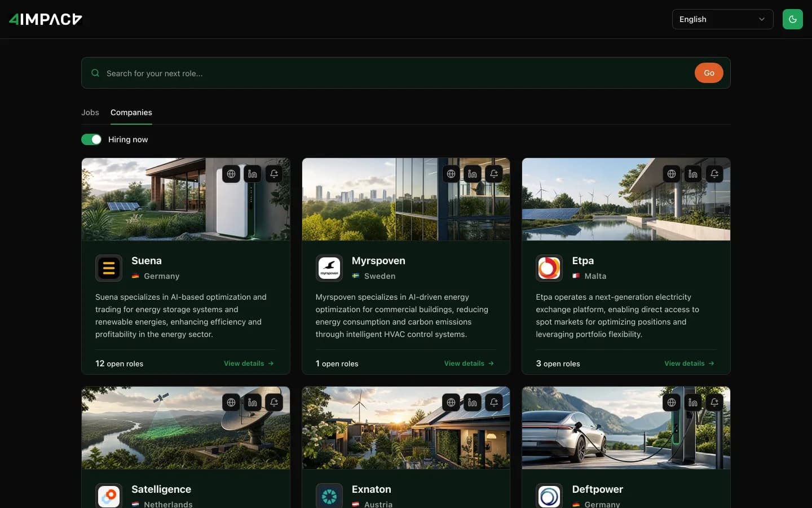Image resolution: width=812 pixels, height=508 pixels.
Task: Click the bell icon on Satelligence card
Action: coord(274,402)
